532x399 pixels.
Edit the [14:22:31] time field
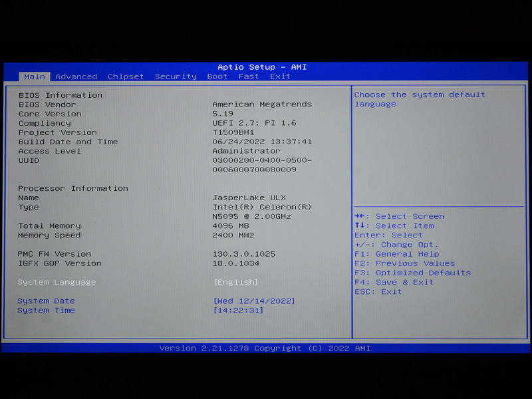pyautogui.click(x=238, y=311)
